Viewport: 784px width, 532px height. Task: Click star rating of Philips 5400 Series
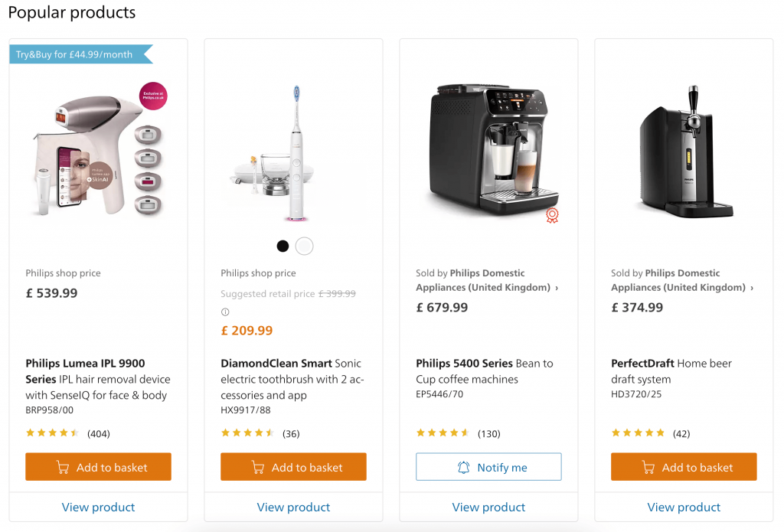(443, 433)
